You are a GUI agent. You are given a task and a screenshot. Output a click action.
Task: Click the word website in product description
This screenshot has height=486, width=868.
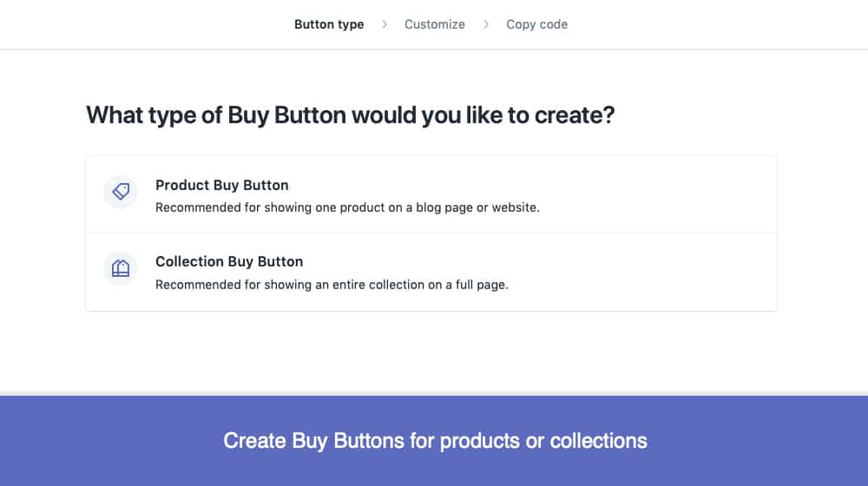click(515, 207)
